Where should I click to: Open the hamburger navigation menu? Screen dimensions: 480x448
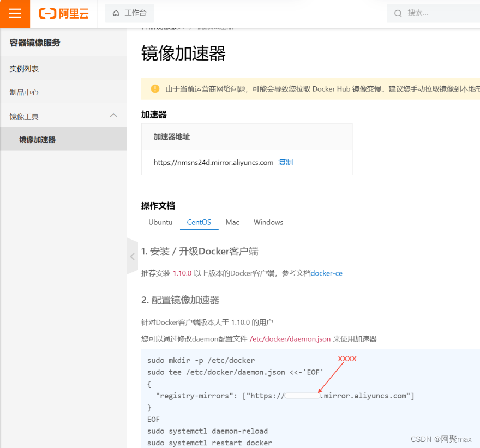tap(15, 14)
